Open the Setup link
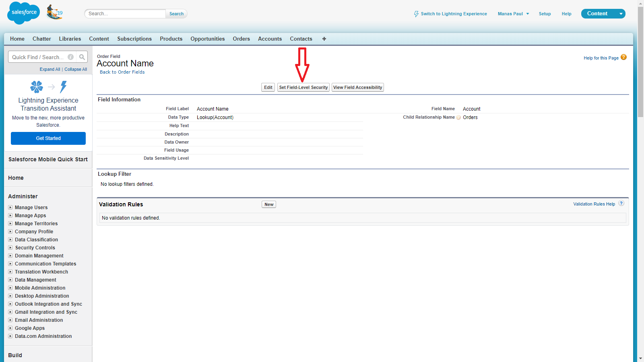 (x=545, y=14)
